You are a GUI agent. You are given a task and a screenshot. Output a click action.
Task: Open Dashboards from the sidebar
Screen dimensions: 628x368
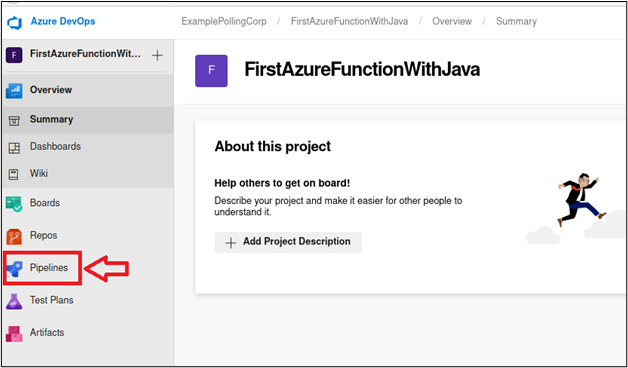[x=55, y=147]
